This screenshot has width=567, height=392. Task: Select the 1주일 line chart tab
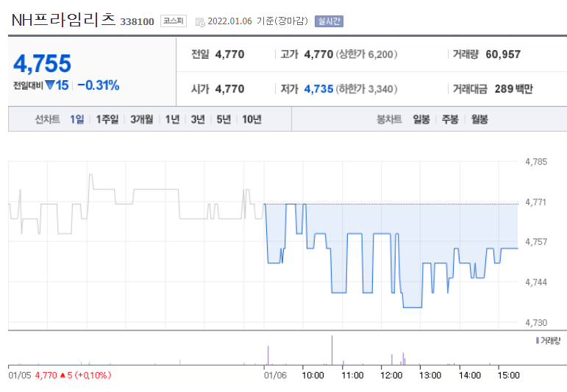(x=107, y=119)
